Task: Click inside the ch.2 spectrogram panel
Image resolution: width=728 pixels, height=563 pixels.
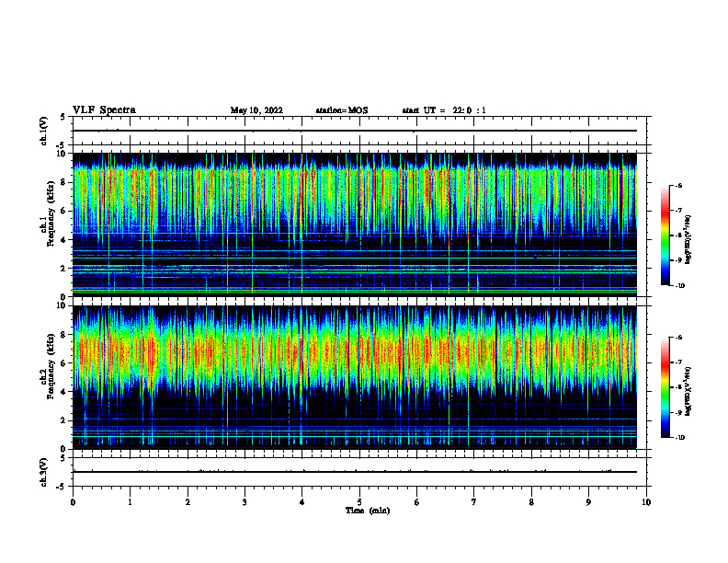Action: click(x=355, y=377)
